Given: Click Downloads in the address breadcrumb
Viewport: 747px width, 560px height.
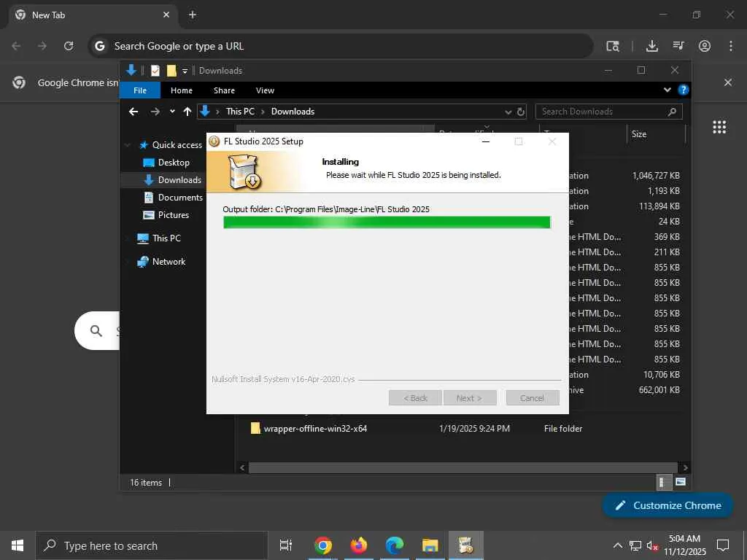Looking at the screenshot, I should pos(293,112).
